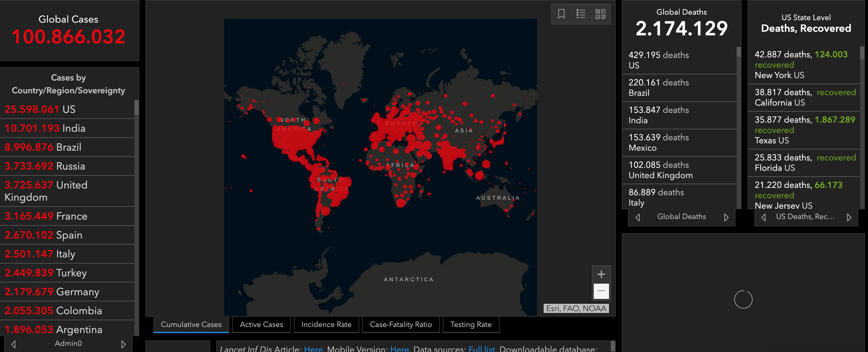Switch to the Active Cases tab
The height and width of the screenshot is (352, 868).
[x=261, y=325]
